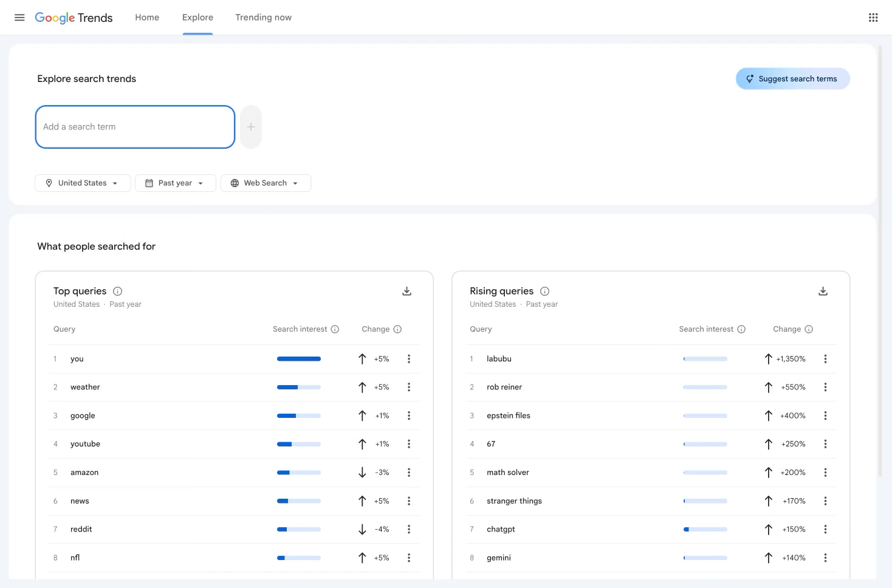This screenshot has width=892, height=588.
Task: Open the navigation hamburger menu
Action: [x=19, y=17]
